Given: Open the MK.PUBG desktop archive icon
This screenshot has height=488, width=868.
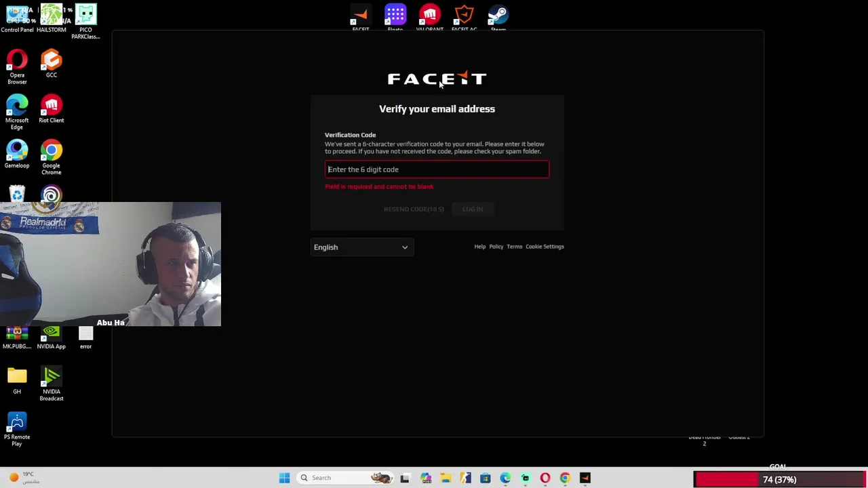Looking at the screenshot, I should (x=17, y=338).
